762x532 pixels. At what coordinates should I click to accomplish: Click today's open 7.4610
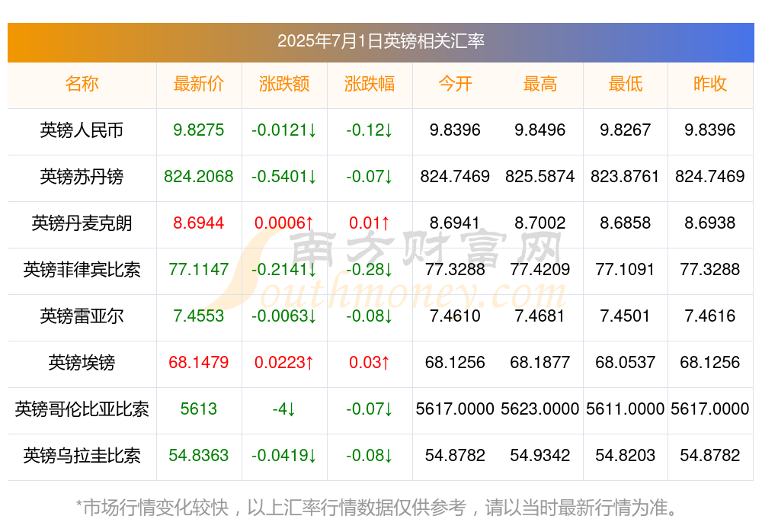[x=455, y=316]
